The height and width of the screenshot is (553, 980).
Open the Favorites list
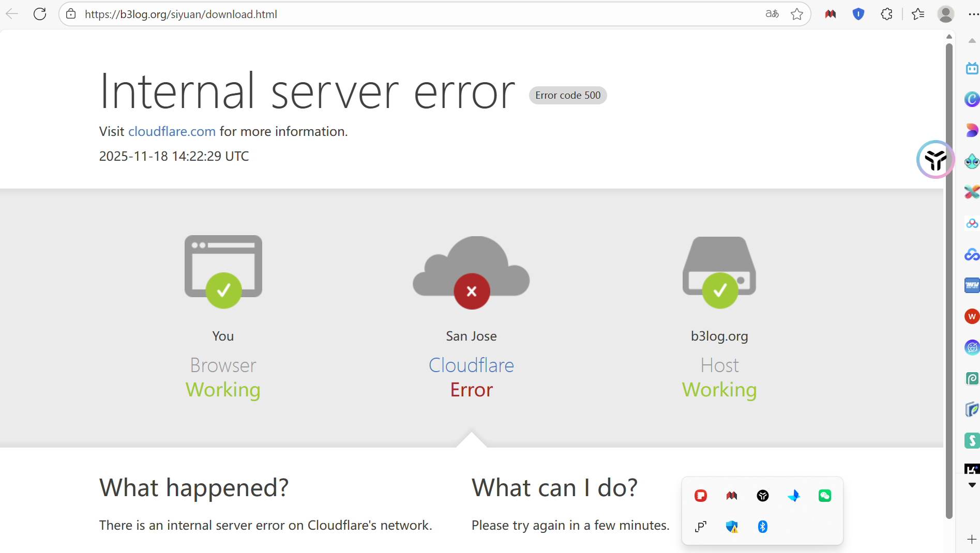point(918,14)
